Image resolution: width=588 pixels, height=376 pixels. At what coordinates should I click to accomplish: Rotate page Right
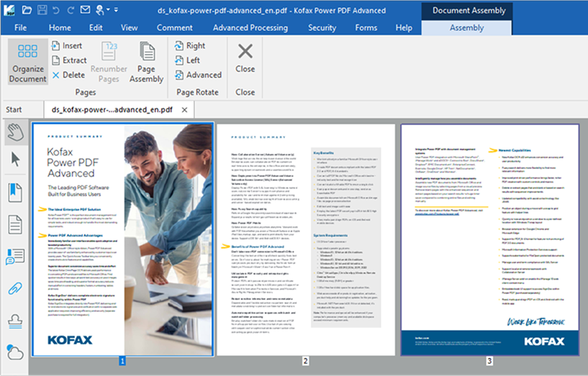[x=190, y=46]
